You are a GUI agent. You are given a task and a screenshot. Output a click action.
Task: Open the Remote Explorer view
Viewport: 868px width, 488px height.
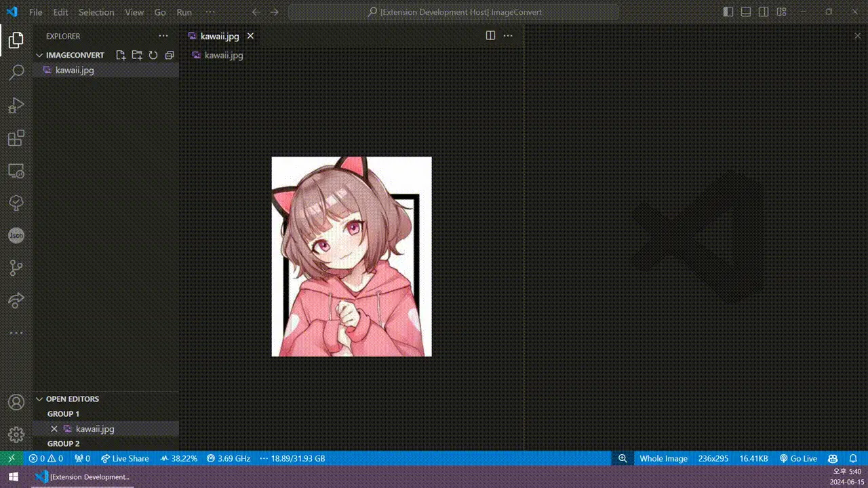[x=16, y=170]
